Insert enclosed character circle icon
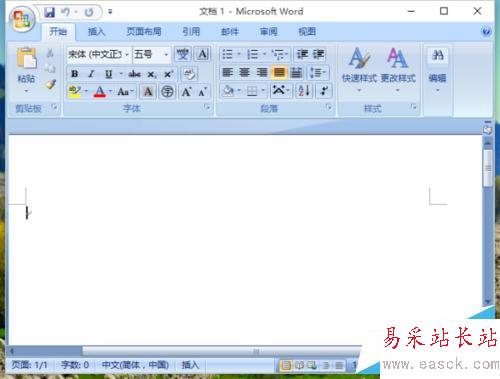 [x=167, y=92]
